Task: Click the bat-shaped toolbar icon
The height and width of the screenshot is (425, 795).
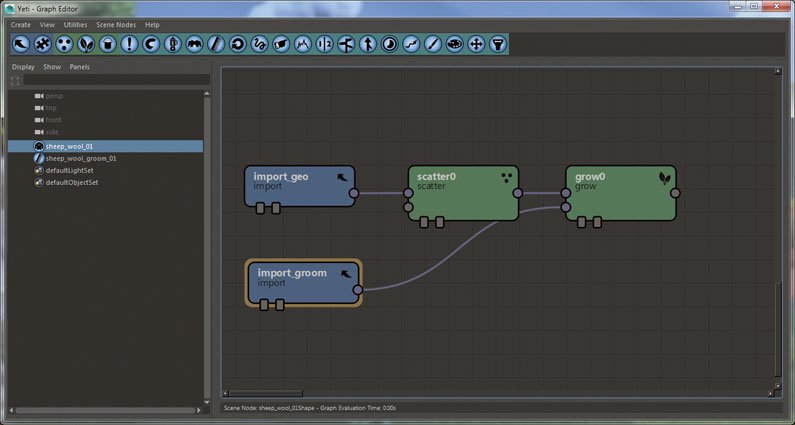Action: click(x=194, y=44)
